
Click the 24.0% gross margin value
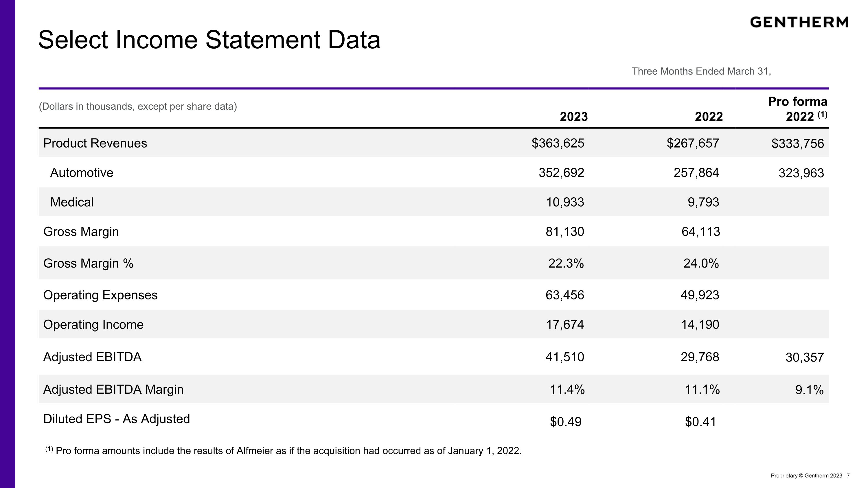701,263
